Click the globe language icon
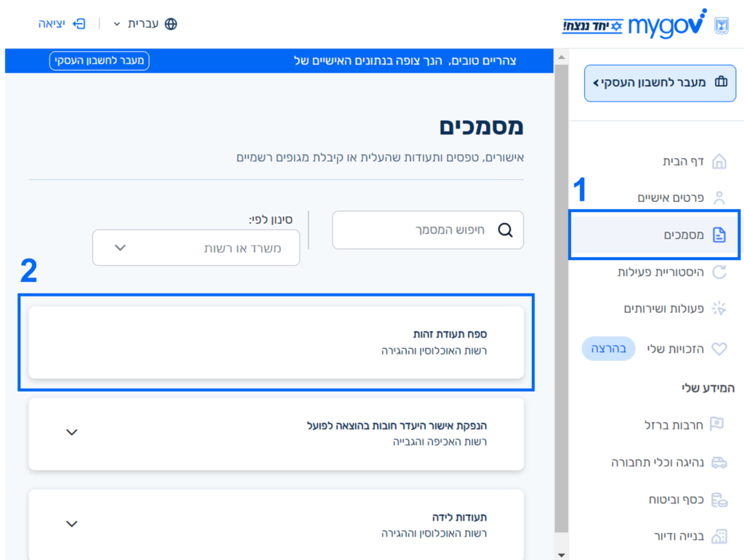The image size is (744, 560). coord(171,24)
